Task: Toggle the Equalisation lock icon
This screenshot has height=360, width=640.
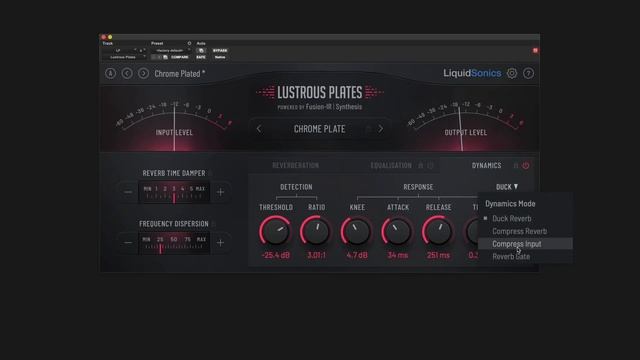Action: [x=420, y=165]
